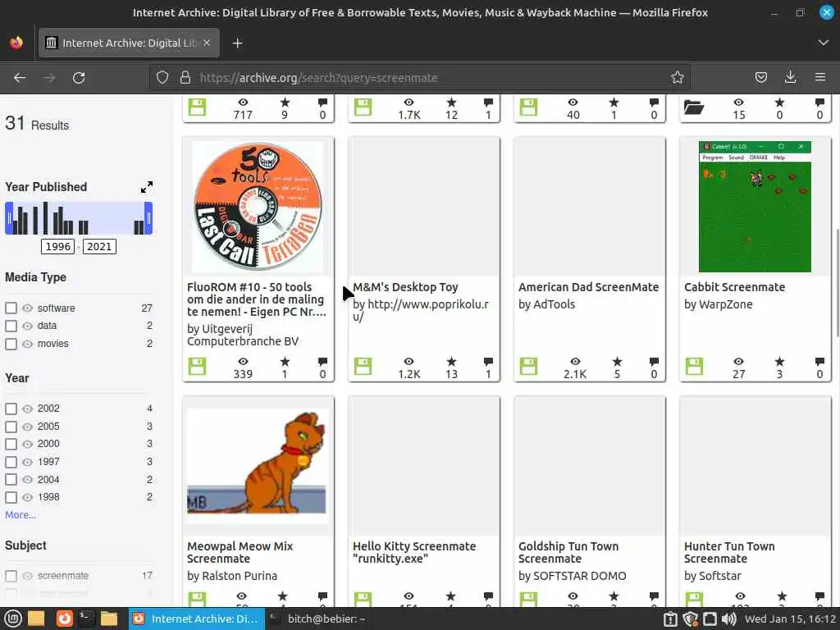Enable the movies media type checkbox
This screenshot has height=630, width=840.
tap(11, 344)
